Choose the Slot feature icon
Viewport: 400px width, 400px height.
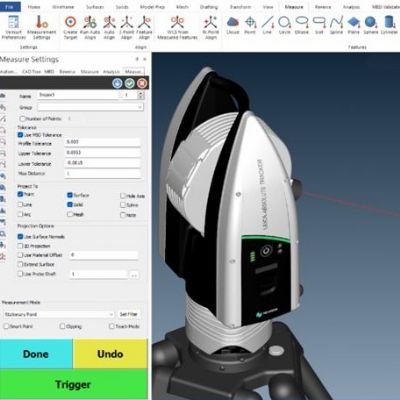(x=319, y=25)
